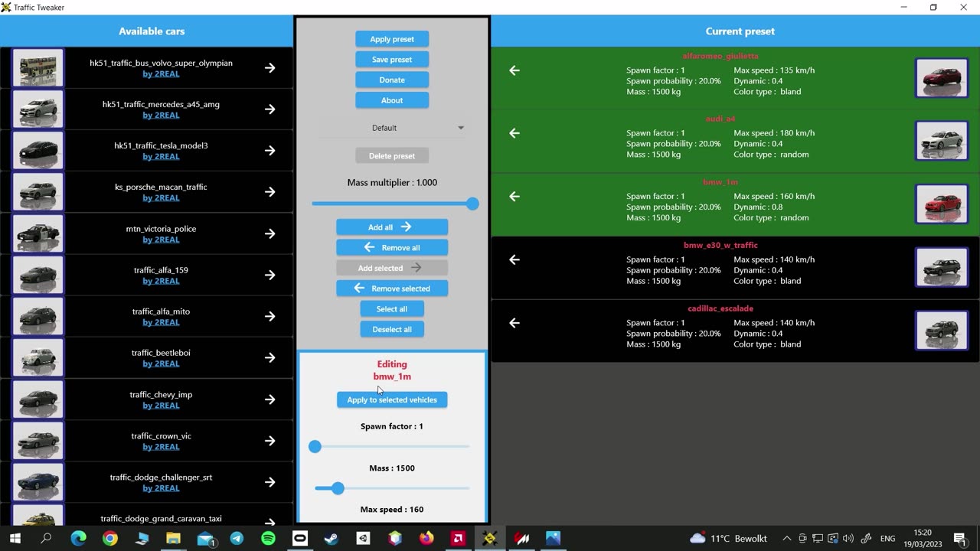Select the bmw_e30_w_traffic thumbnail
This screenshot has height=551, width=980.
pyautogui.click(x=942, y=267)
